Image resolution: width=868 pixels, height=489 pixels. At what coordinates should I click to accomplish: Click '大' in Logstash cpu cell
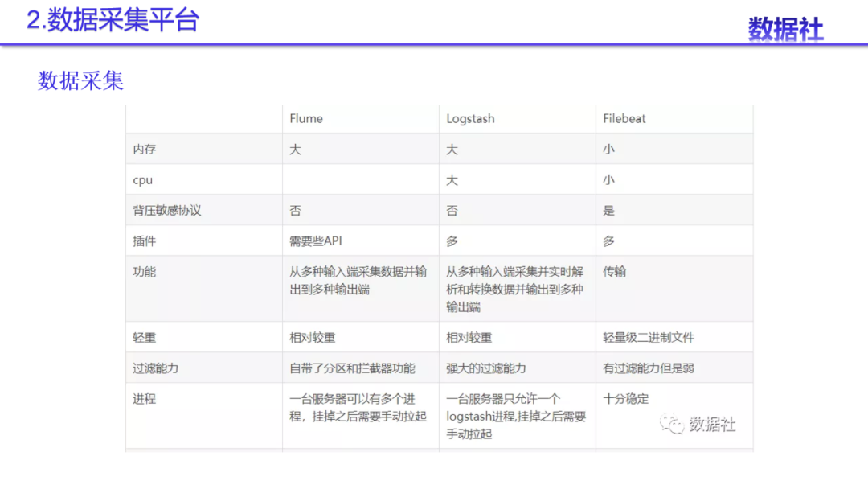tap(452, 180)
